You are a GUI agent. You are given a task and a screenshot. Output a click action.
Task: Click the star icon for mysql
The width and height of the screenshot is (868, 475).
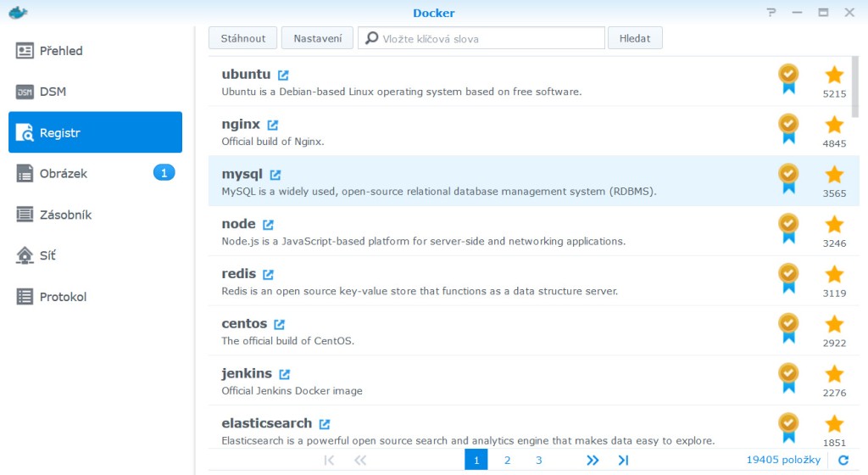(x=834, y=175)
